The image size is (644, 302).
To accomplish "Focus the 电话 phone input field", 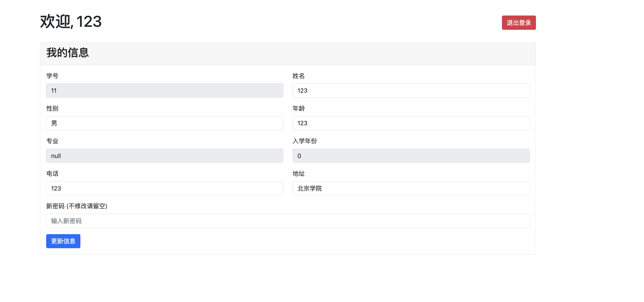I will [164, 188].
